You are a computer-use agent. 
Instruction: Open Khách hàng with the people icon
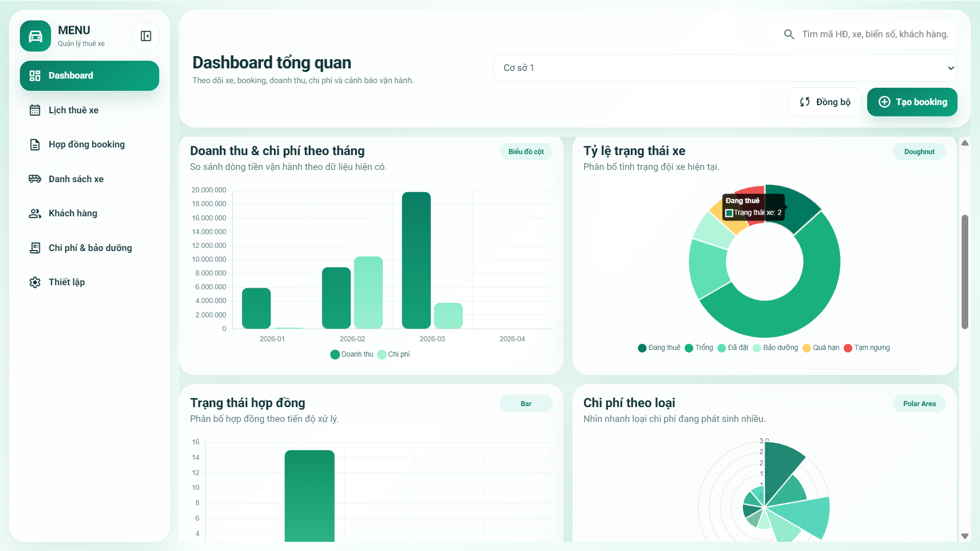34,213
